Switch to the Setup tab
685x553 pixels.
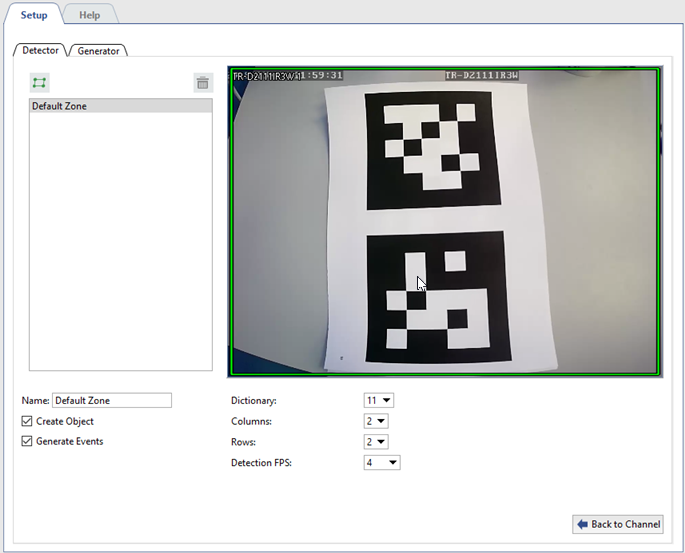[34, 14]
